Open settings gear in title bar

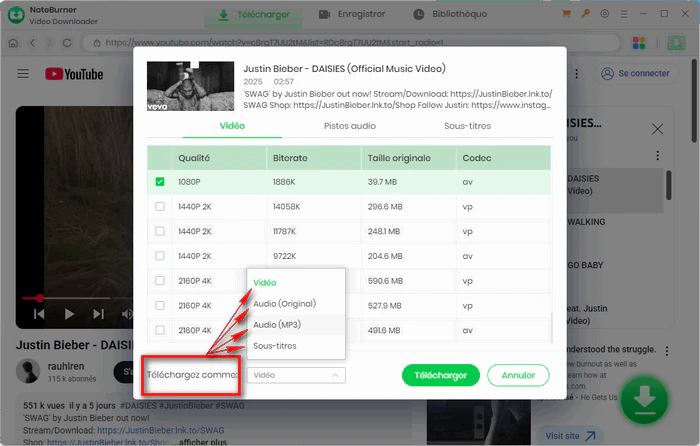(x=604, y=14)
